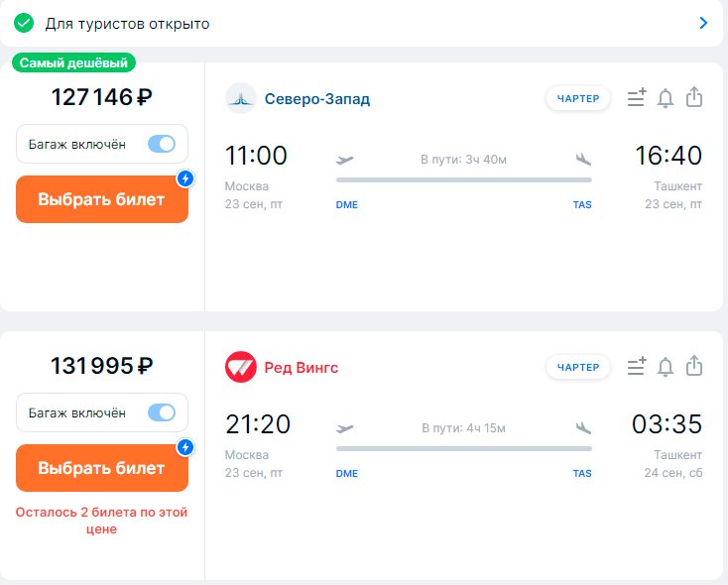Share the Ред Вингс flight ticket
This screenshot has width=728, height=585.
coord(694,366)
